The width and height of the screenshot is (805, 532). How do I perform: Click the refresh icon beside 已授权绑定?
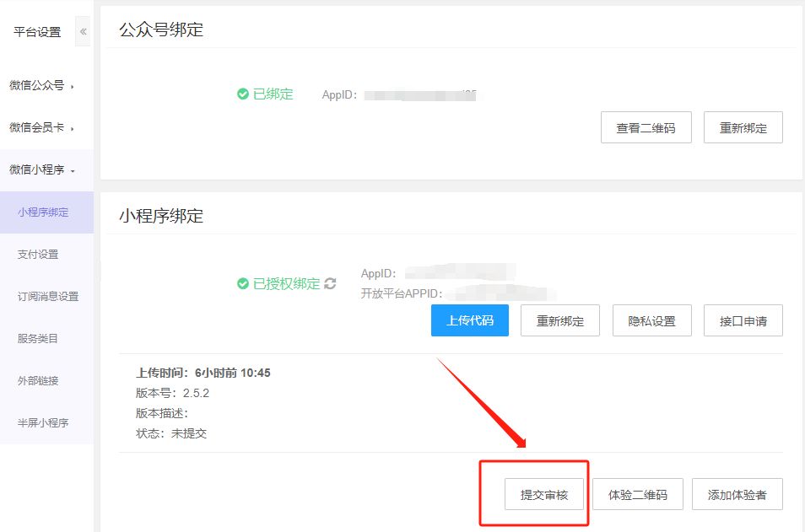coord(330,284)
